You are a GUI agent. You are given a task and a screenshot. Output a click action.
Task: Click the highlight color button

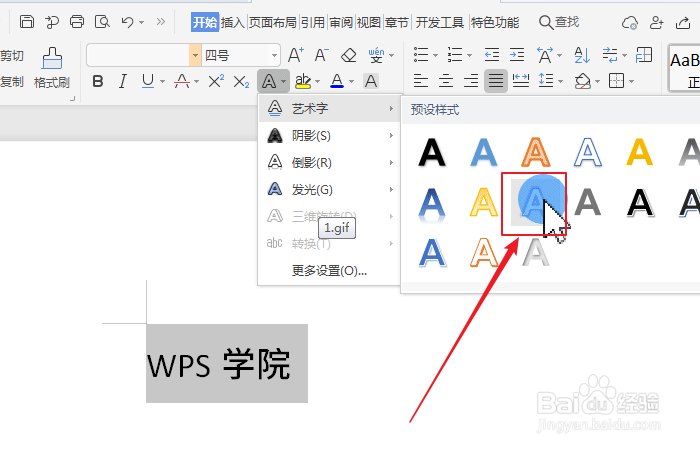click(x=303, y=81)
